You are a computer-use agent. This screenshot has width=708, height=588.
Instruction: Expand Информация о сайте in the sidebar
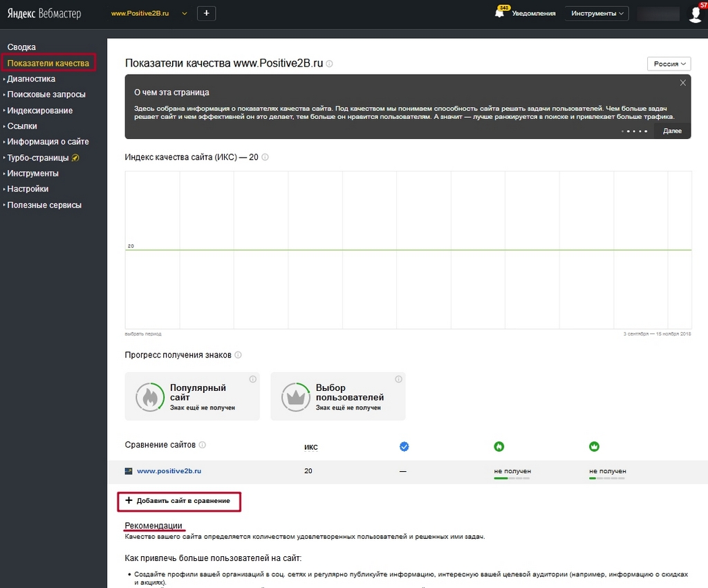pos(48,141)
